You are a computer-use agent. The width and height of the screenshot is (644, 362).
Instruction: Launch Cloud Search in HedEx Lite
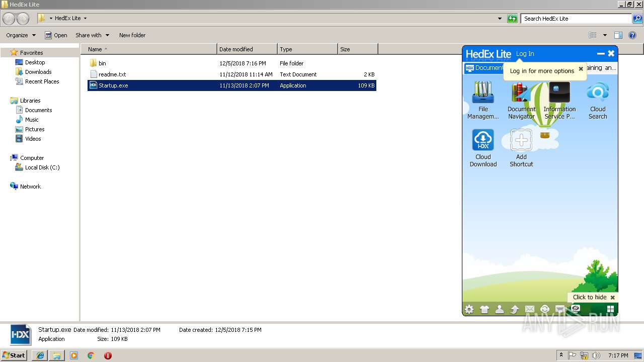pyautogui.click(x=598, y=101)
